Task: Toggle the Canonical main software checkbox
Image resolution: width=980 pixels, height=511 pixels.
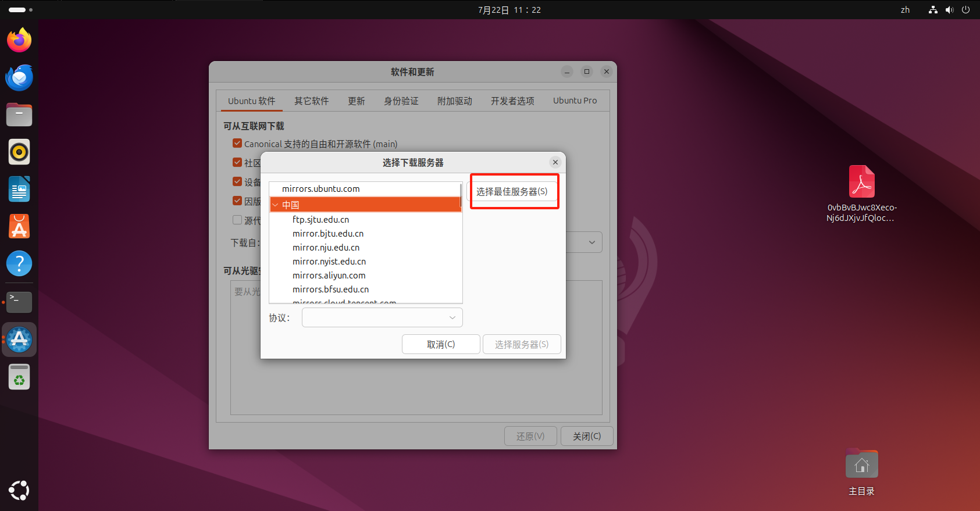Action: point(237,143)
